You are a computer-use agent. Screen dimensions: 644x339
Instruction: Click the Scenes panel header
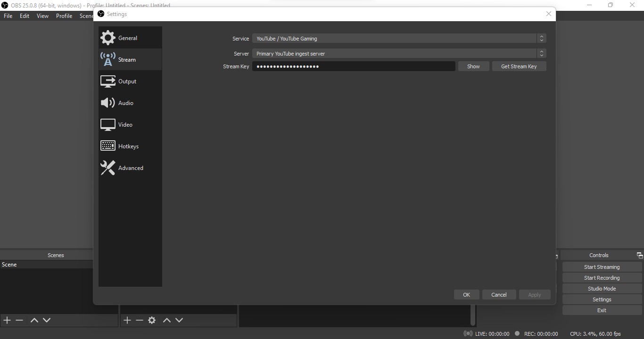[56, 255]
